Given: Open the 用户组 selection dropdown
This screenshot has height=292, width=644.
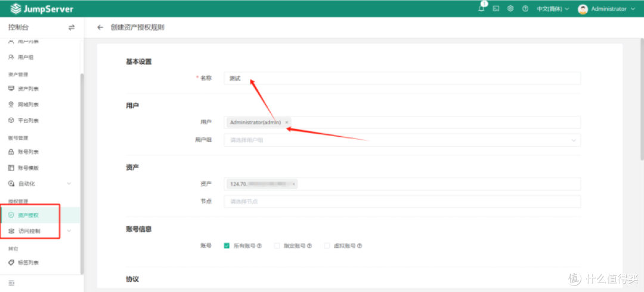Looking at the screenshot, I should click(402, 140).
